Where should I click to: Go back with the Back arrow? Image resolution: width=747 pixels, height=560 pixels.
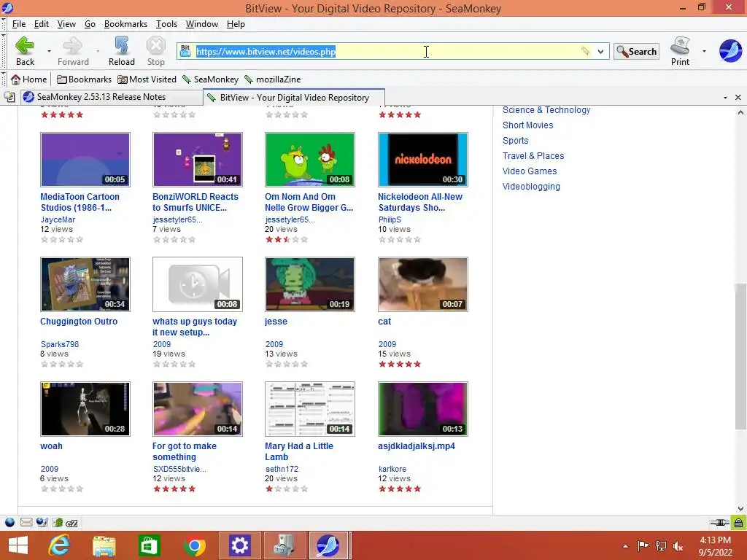(25, 50)
